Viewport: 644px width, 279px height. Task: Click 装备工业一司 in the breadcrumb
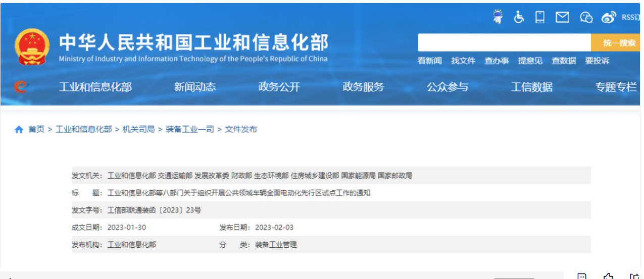click(x=189, y=130)
